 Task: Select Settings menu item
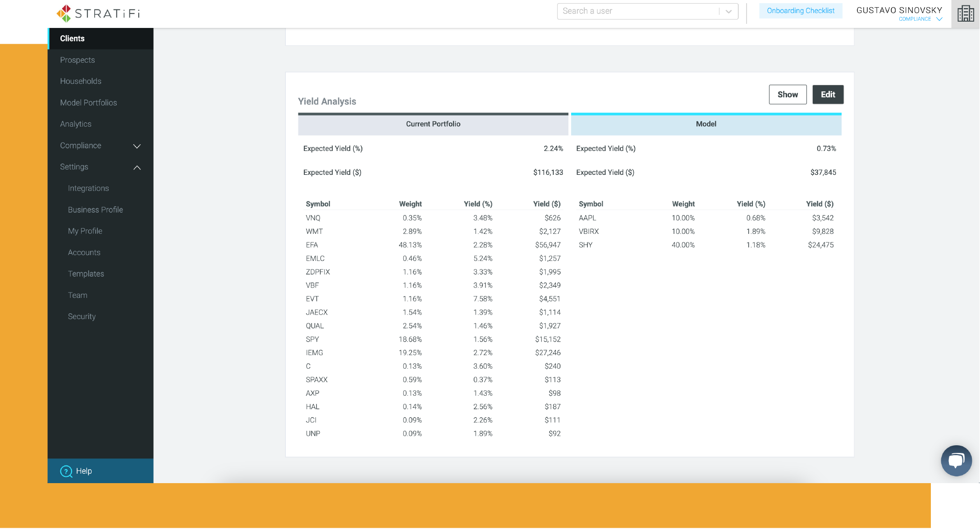[74, 167]
